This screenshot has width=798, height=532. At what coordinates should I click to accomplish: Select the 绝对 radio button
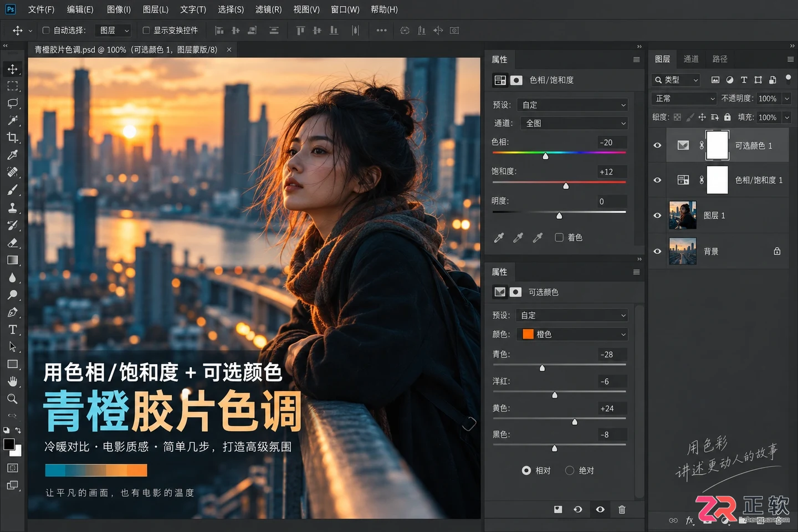(570, 470)
